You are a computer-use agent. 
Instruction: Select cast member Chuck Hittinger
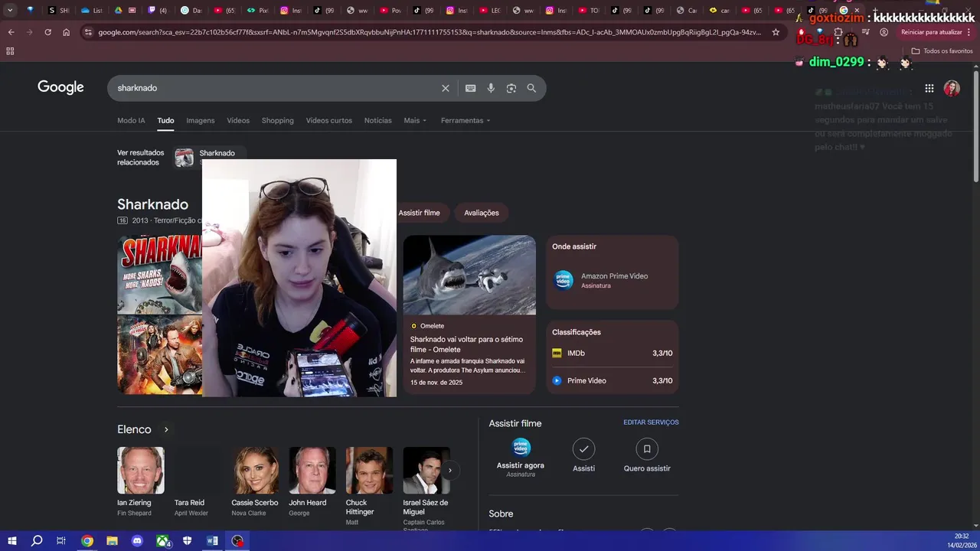tap(369, 485)
